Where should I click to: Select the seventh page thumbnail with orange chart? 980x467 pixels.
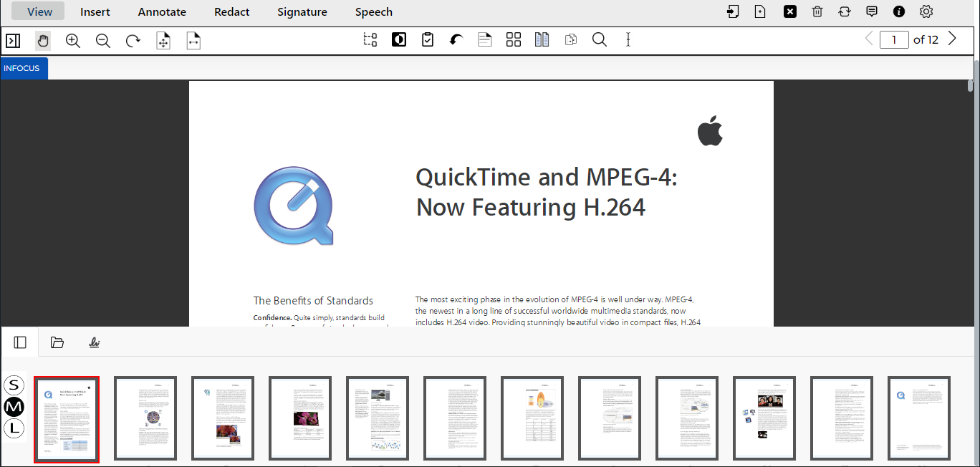coord(532,419)
